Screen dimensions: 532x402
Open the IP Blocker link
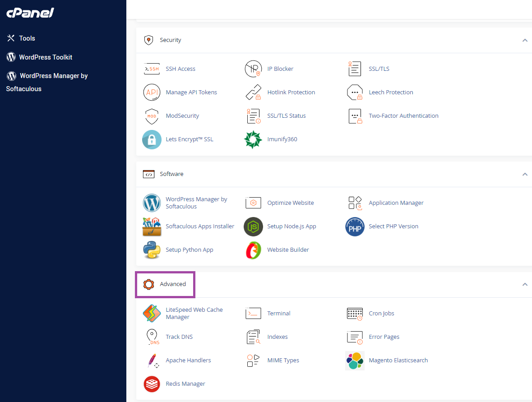click(280, 69)
